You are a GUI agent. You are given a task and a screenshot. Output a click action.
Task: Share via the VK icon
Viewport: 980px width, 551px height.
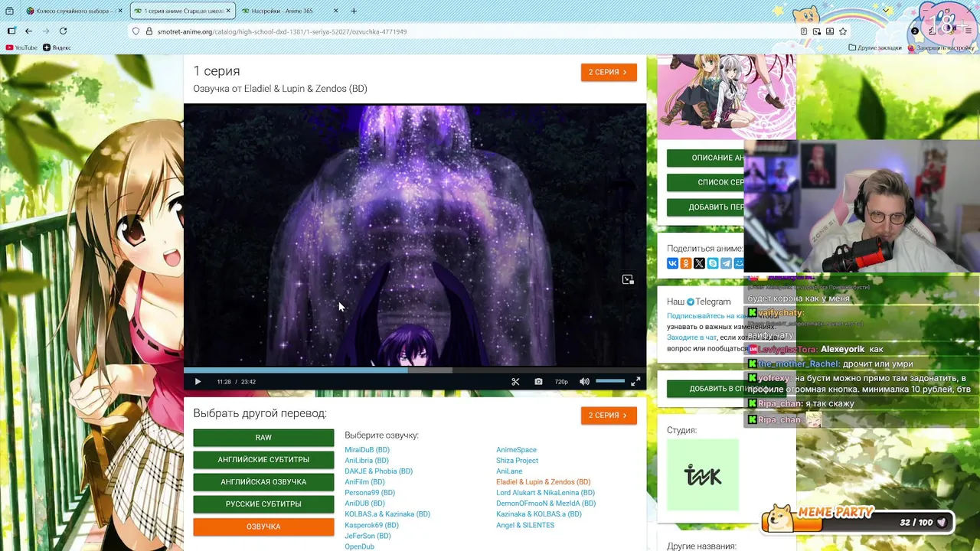click(x=672, y=263)
